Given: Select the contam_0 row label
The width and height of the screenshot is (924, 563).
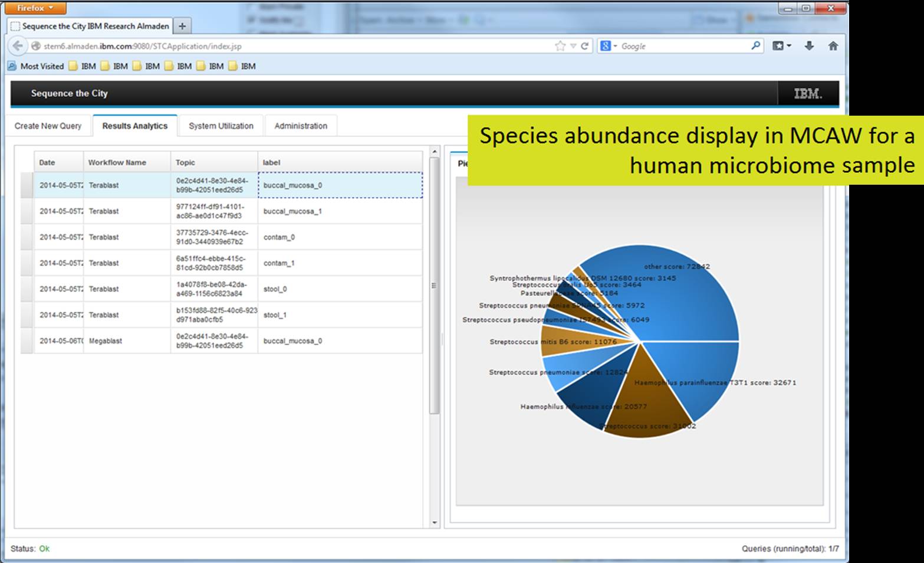Looking at the screenshot, I should (x=279, y=237).
